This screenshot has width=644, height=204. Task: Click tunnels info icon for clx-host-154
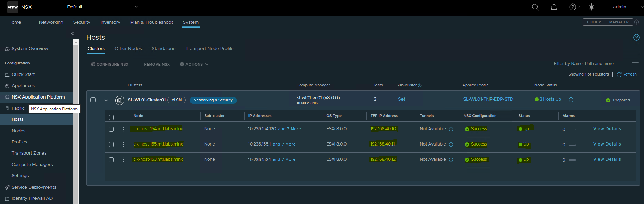click(451, 129)
